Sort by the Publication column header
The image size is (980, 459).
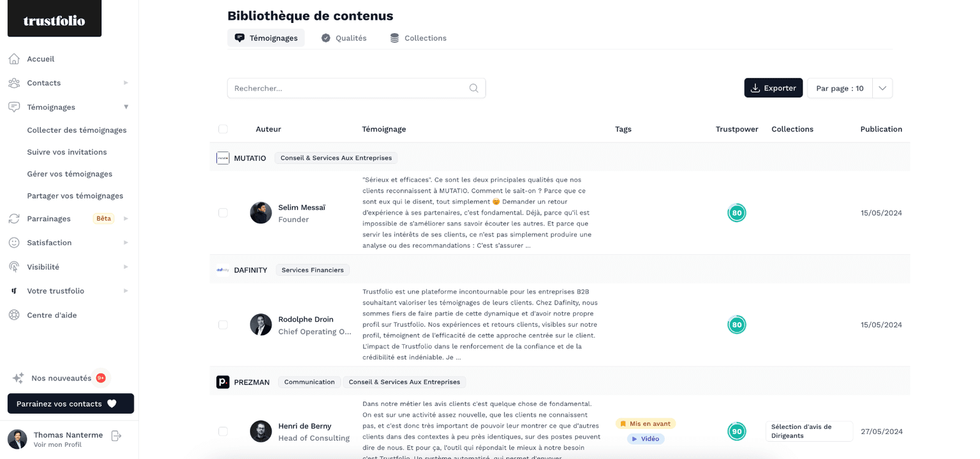[881, 129]
